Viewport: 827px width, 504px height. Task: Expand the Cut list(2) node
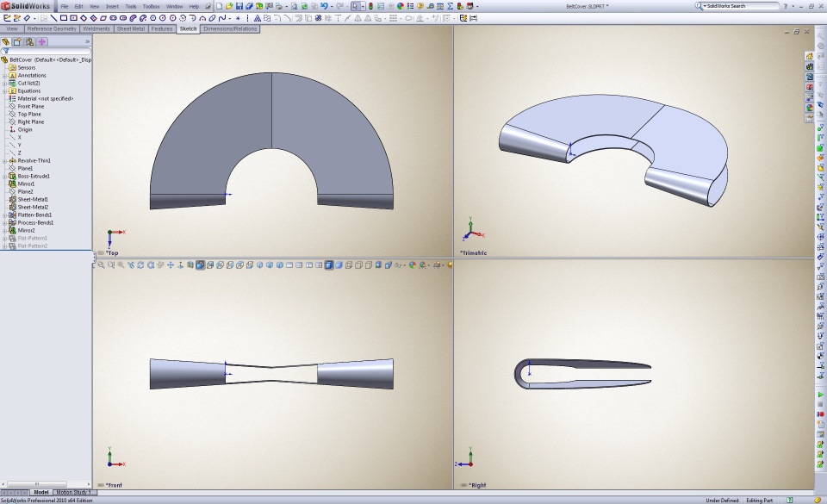[5, 84]
